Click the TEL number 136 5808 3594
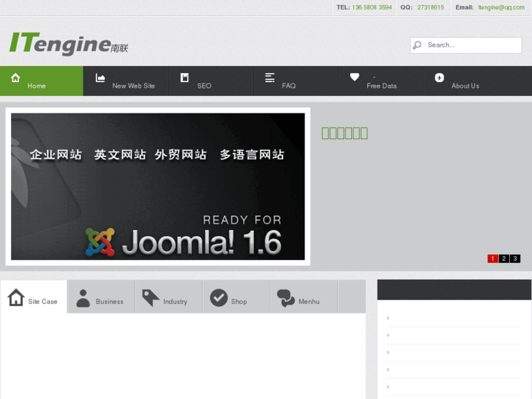The height and width of the screenshot is (399, 532). point(372,7)
